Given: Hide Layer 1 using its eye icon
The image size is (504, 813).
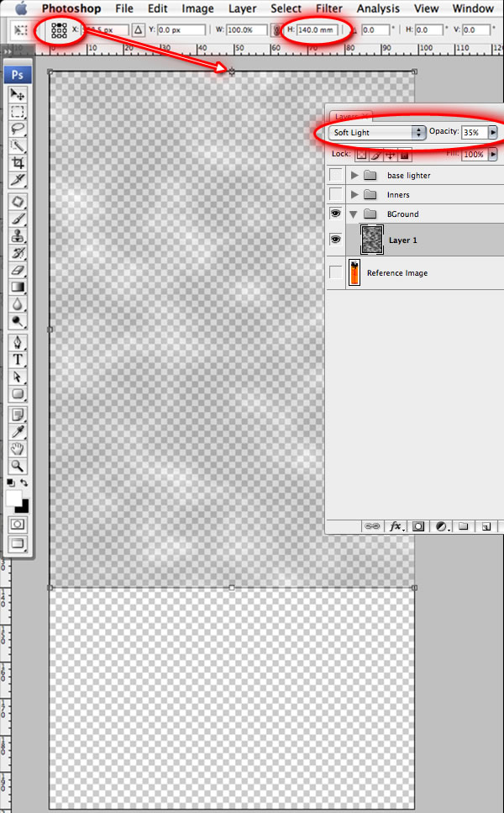Looking at the screenshot, I should click(x=336, y=240).
